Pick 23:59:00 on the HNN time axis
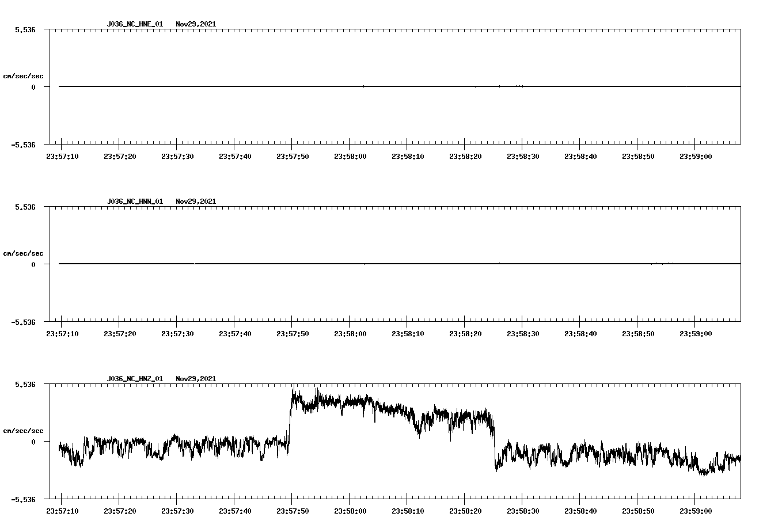 [696, 334]
